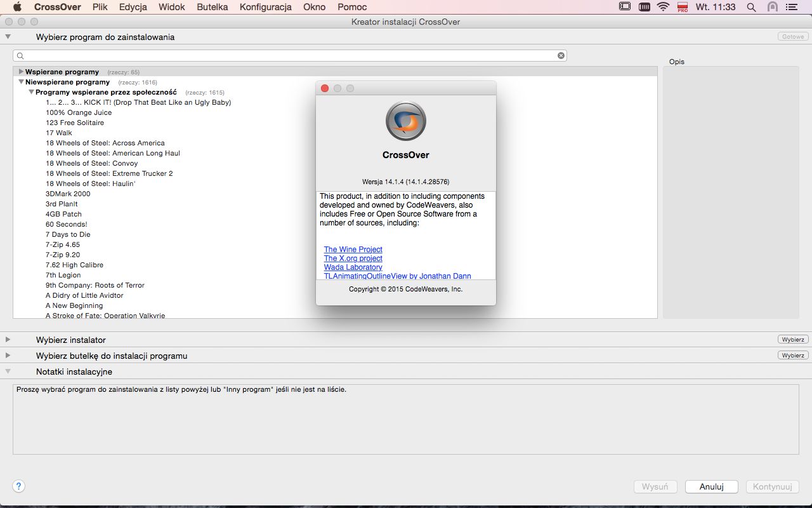Screen dimensions: 812x508
Task: Expand 'Wybierz butelkę do instalacji programu' section
Action: 8,356
